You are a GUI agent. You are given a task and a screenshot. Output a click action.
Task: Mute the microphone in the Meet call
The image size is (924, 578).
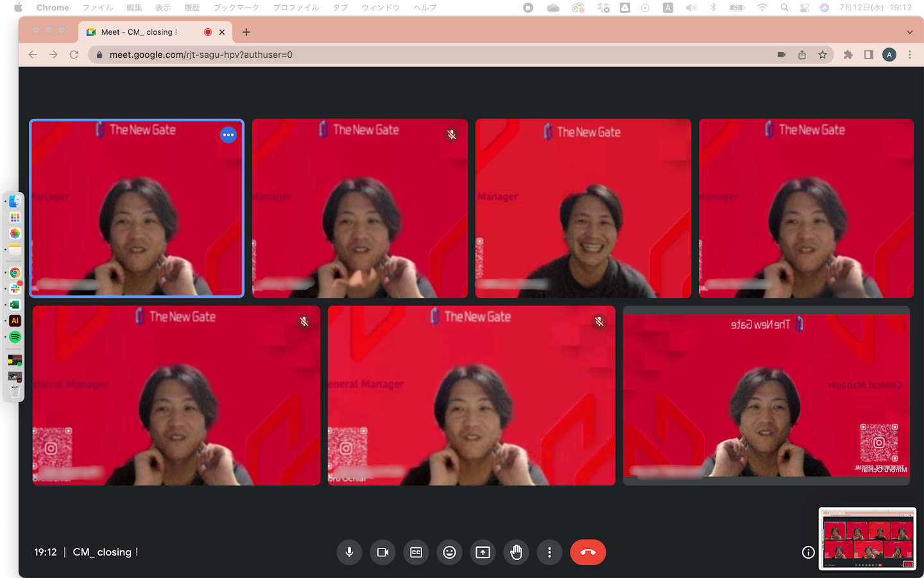click(x=349, y=552)
